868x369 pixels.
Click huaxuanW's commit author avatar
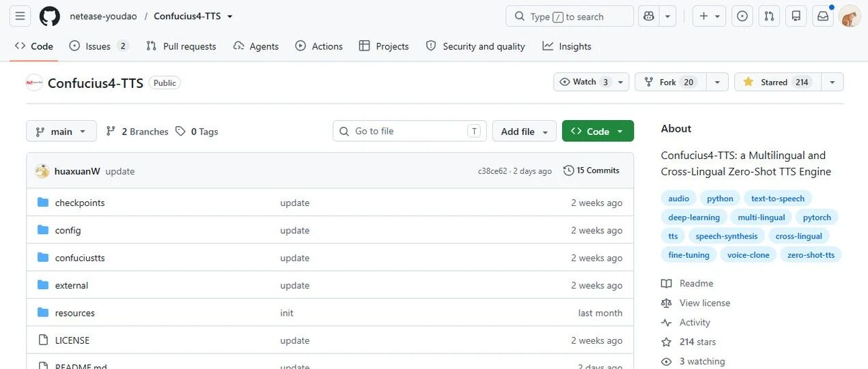click(42, 171)
